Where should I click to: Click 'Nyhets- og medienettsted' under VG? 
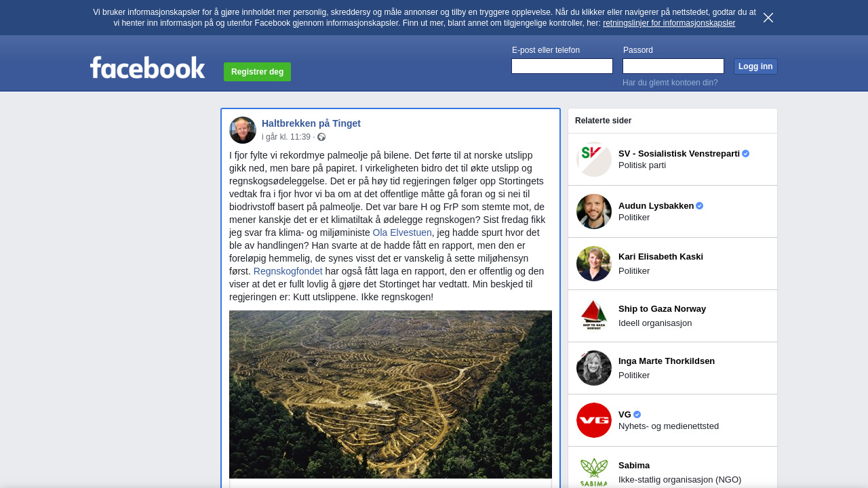pyautogui.click(x=669, y=426)
